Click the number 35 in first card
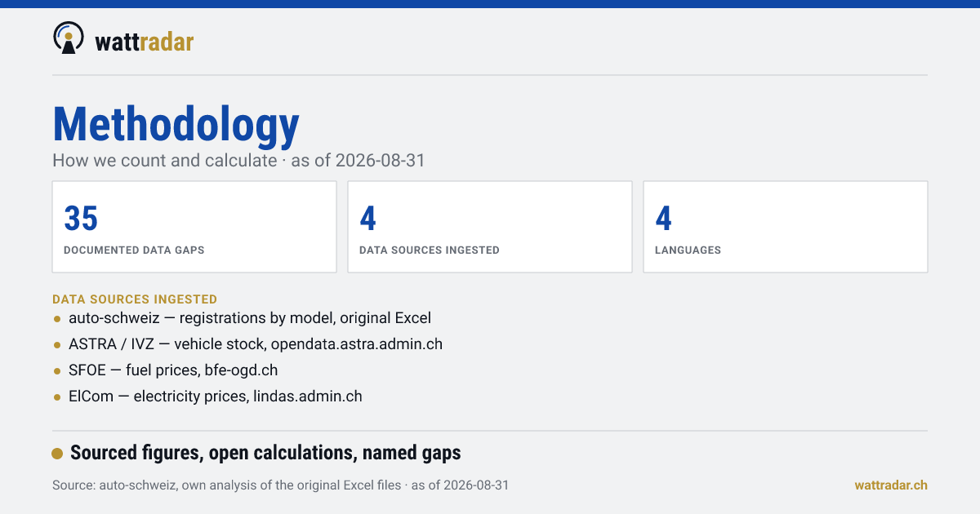The image size is (980, 514). [x=81, y=219]
